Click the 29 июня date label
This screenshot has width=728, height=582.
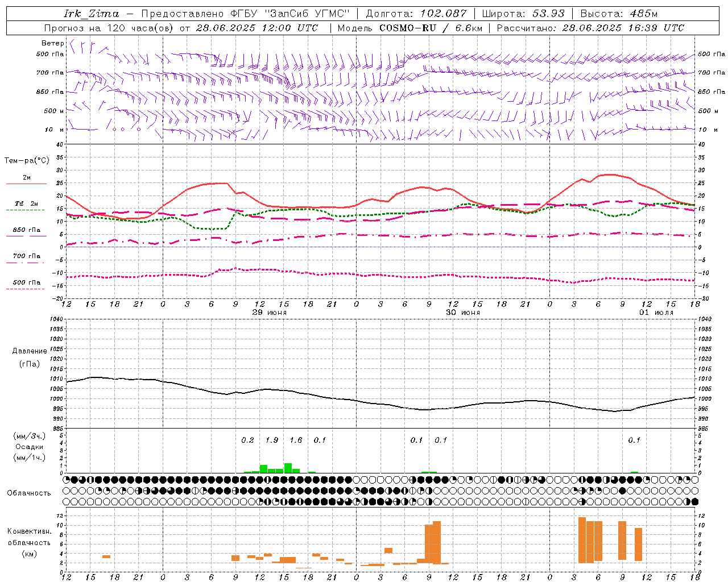(x=270, y=313)
